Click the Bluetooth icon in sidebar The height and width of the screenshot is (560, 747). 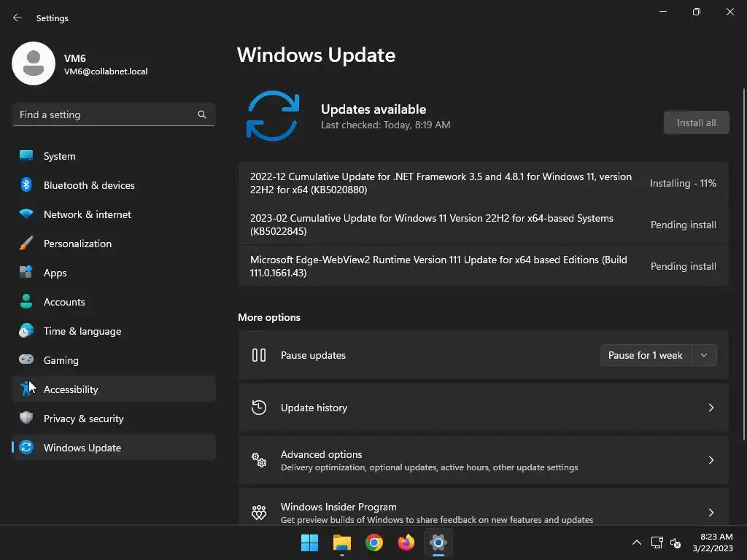(x=26, y=184)
